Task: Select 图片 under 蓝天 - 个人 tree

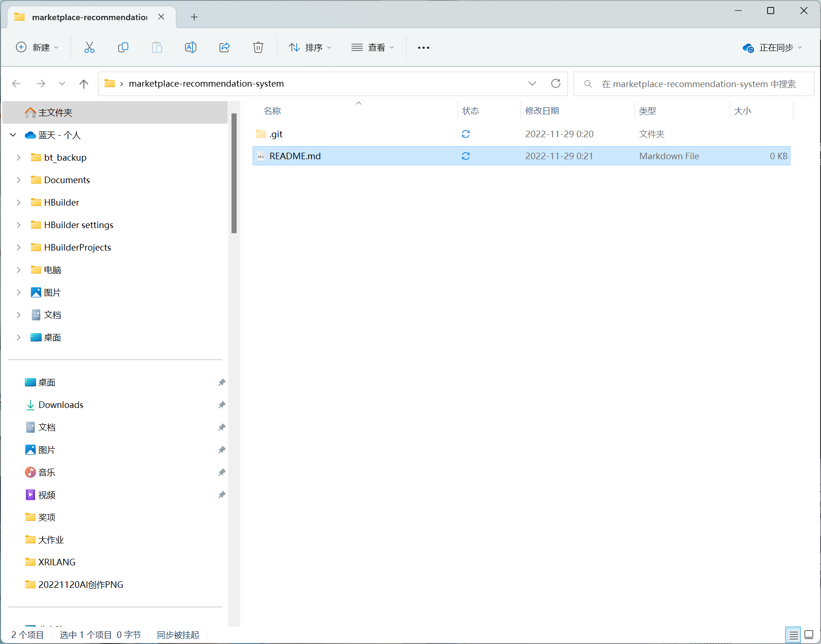Action: click(x=52, y=292)
